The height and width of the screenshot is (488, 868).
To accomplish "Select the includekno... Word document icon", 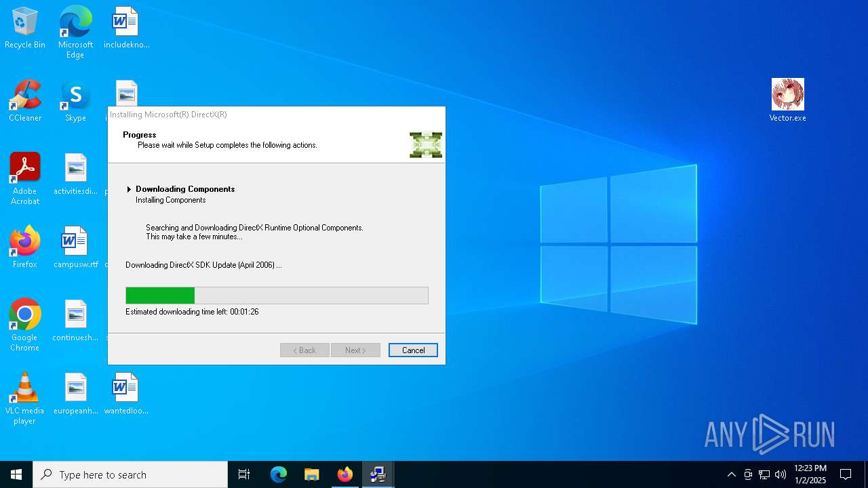I will tap(126, 28).
